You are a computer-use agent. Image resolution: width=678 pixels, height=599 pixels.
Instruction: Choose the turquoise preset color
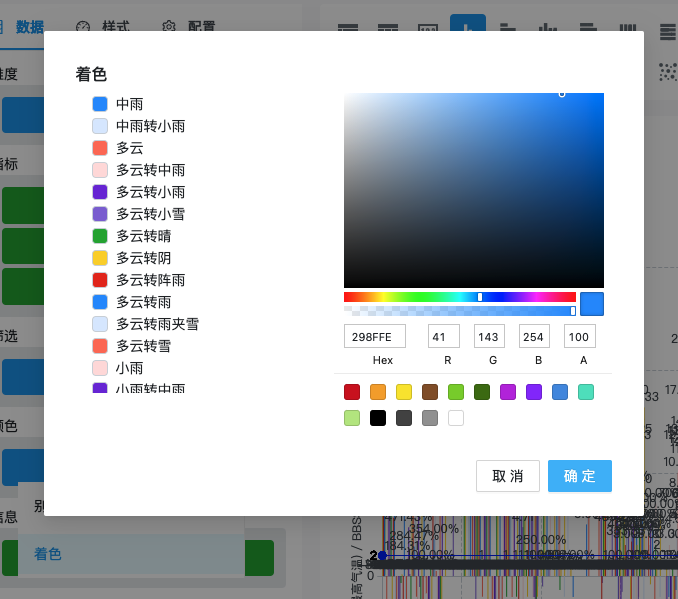(x=586, y=392)
